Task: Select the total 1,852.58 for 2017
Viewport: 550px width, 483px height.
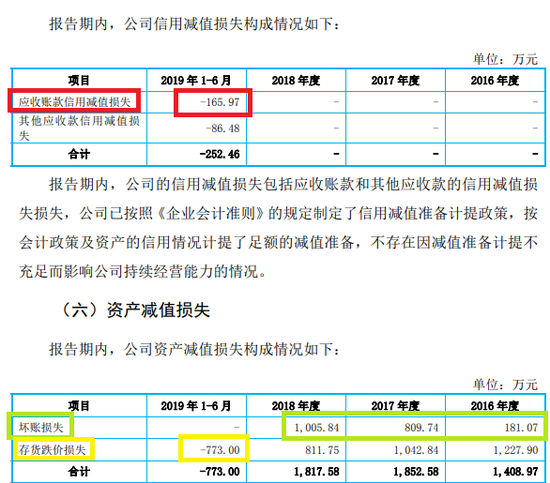Action: 416,472
